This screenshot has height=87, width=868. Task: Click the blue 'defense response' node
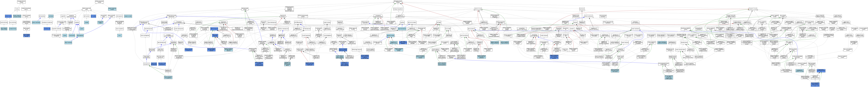(x=214, y=29)
